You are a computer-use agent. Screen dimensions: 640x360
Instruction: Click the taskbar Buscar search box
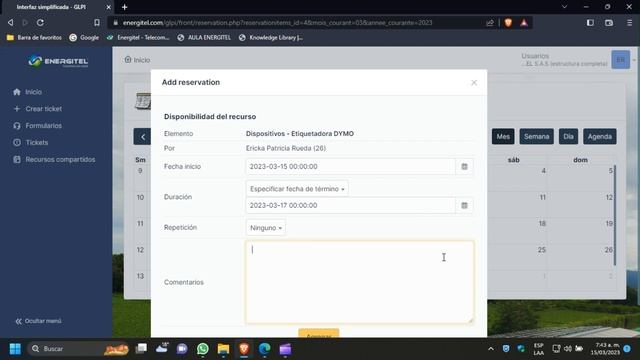pyautogui.click(x=79, y=349)
